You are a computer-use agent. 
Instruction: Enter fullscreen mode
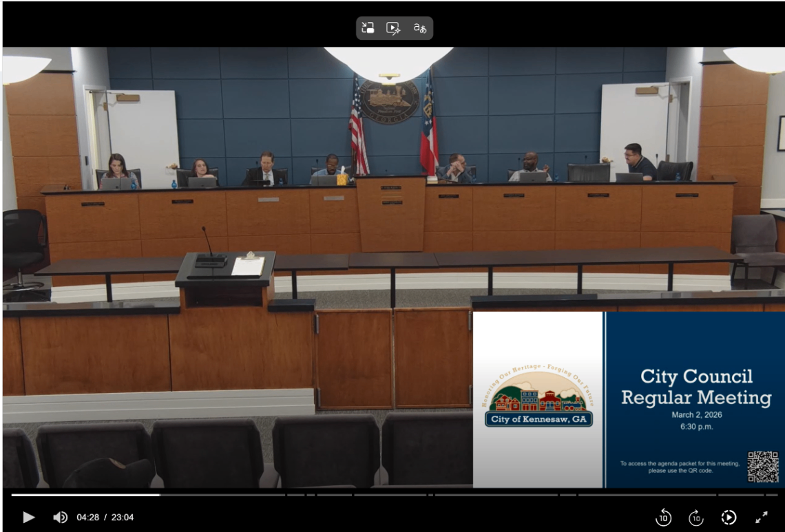tap(762, 518)
